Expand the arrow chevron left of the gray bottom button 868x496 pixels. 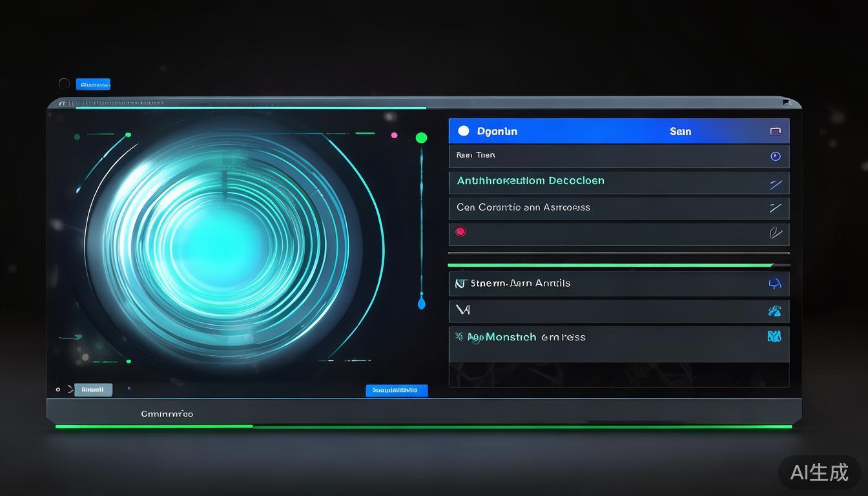(70, 389)
